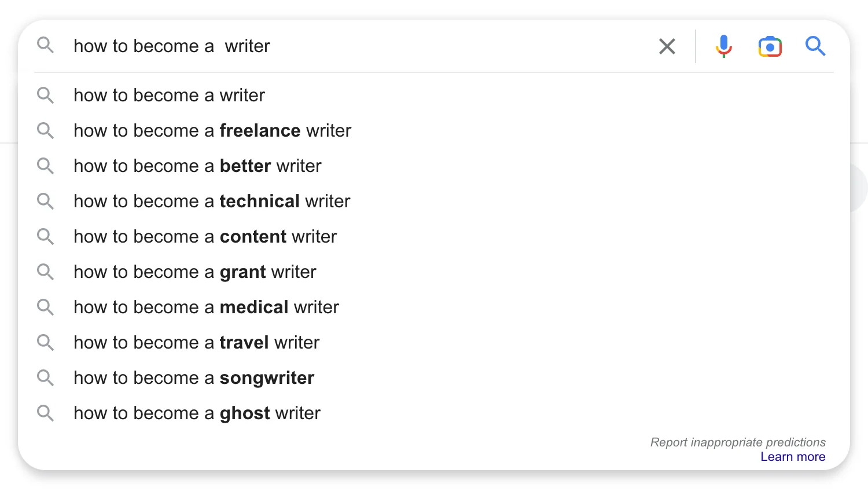Click 'Report inappropriate predictions'
This screenshot has width=868, height=491.
pos(737,442)
